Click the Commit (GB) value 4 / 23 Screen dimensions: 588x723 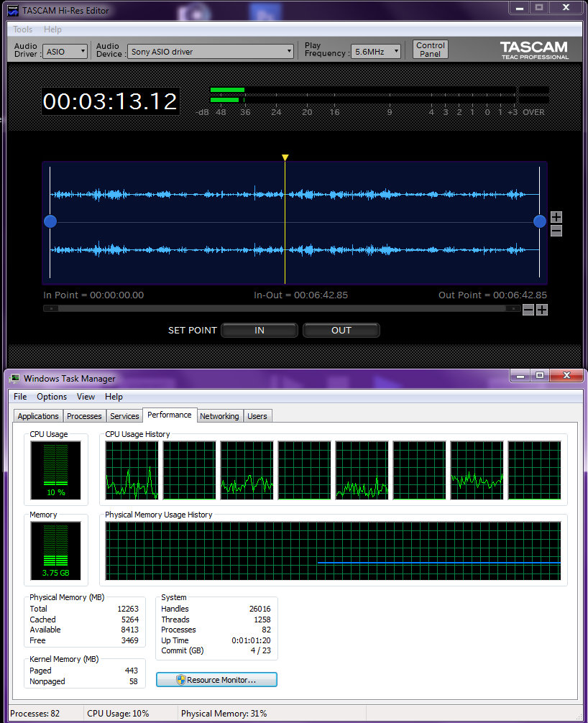pos(260,650)
